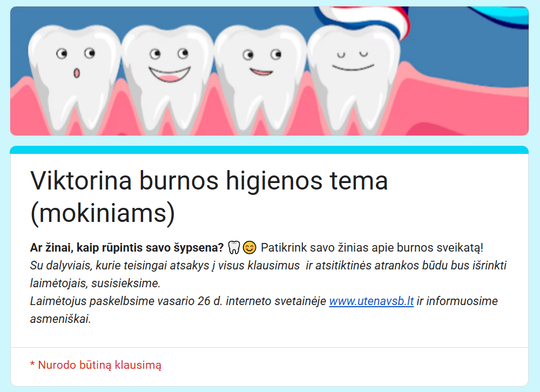This screenshot has height=392, width=540.
Task: Click the cyan accent bar atop form card
Action: tap(269, 150)
